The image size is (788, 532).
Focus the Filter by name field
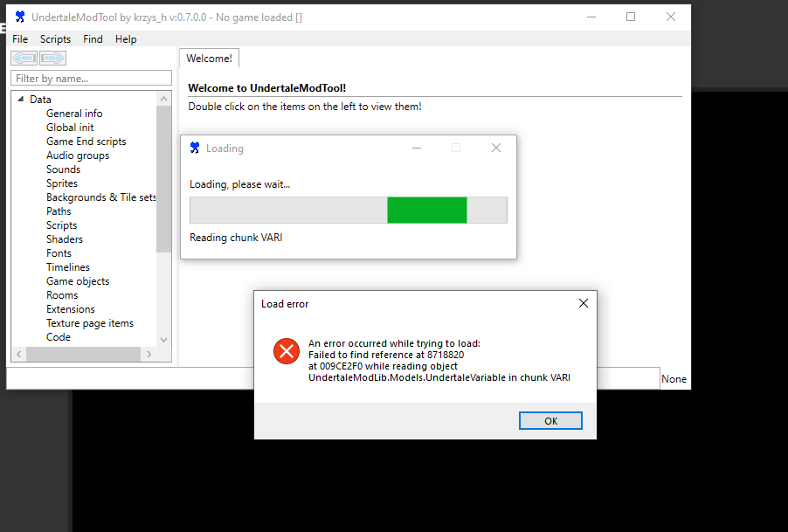tap(91, 79)
